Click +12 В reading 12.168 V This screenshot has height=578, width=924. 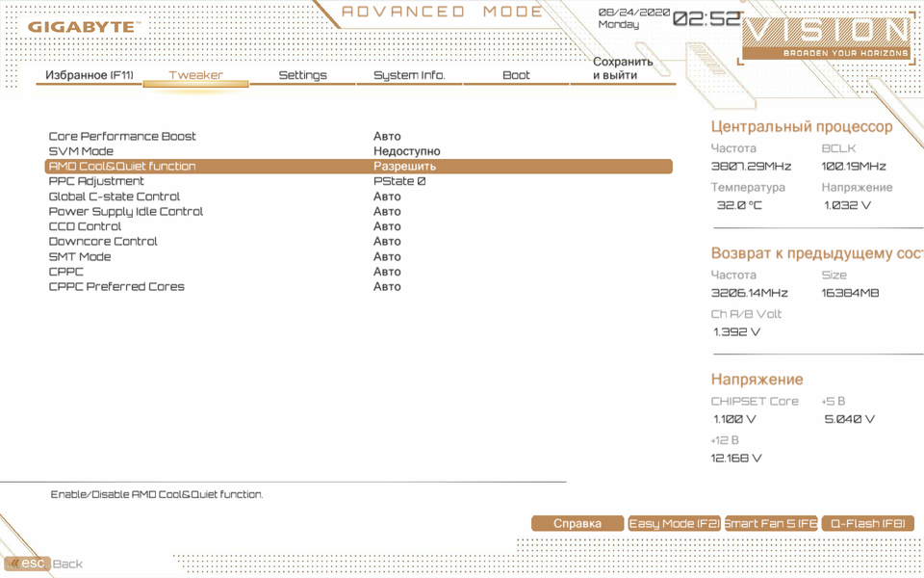[736, 459]
